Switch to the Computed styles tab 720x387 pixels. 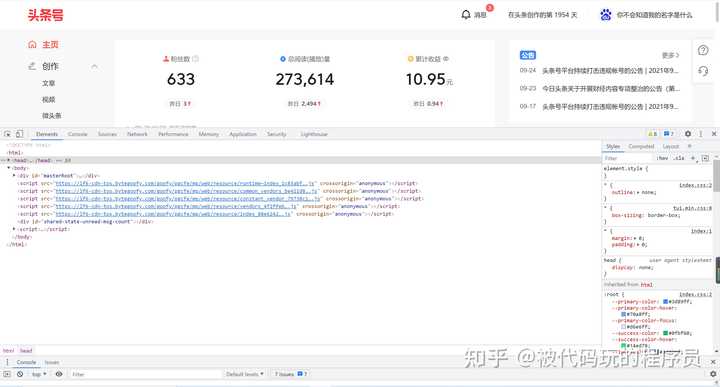click(641, 146)
